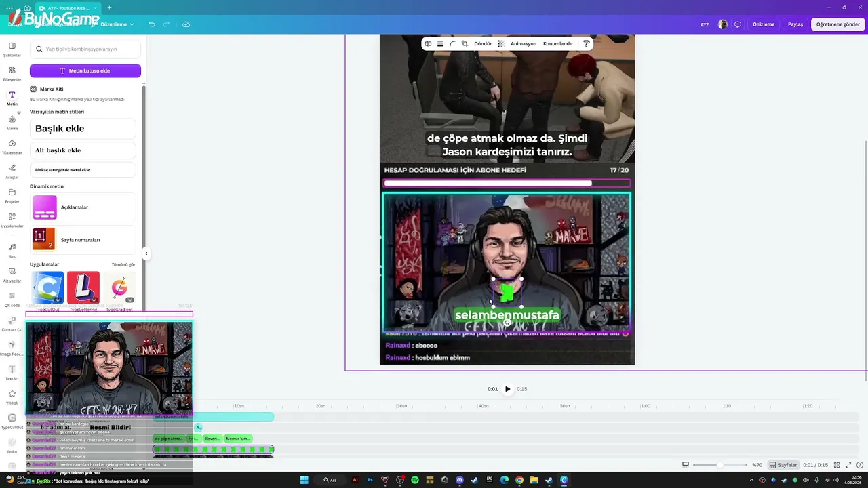Open line style icon in floating toolbar
868x488 pixels.
(x=440, y=43)
